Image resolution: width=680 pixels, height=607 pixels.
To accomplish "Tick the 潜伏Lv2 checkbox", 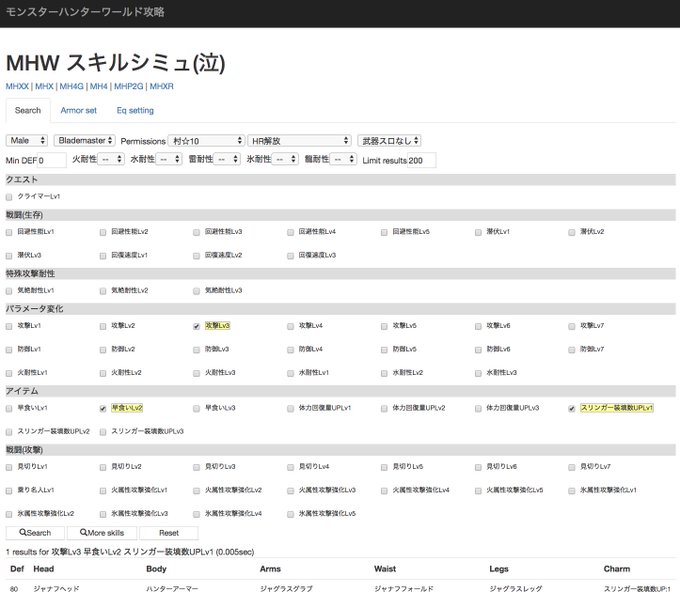I will click(572, 232).
